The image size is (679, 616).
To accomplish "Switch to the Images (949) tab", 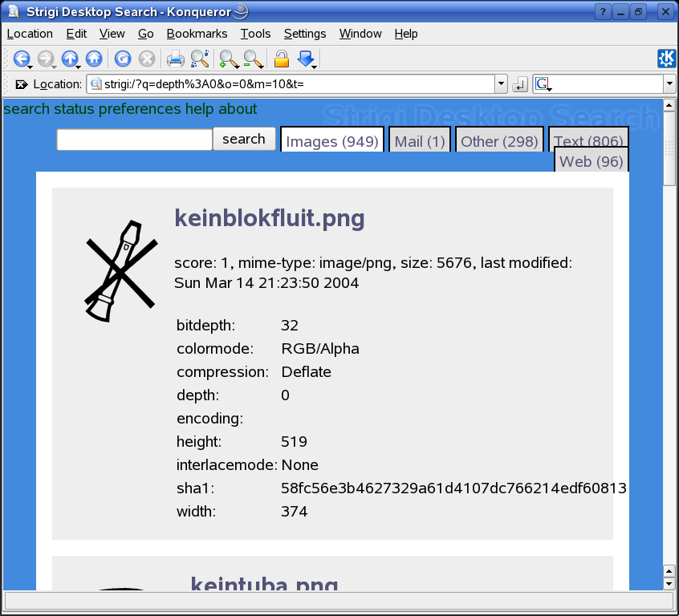I will [332, 141].
